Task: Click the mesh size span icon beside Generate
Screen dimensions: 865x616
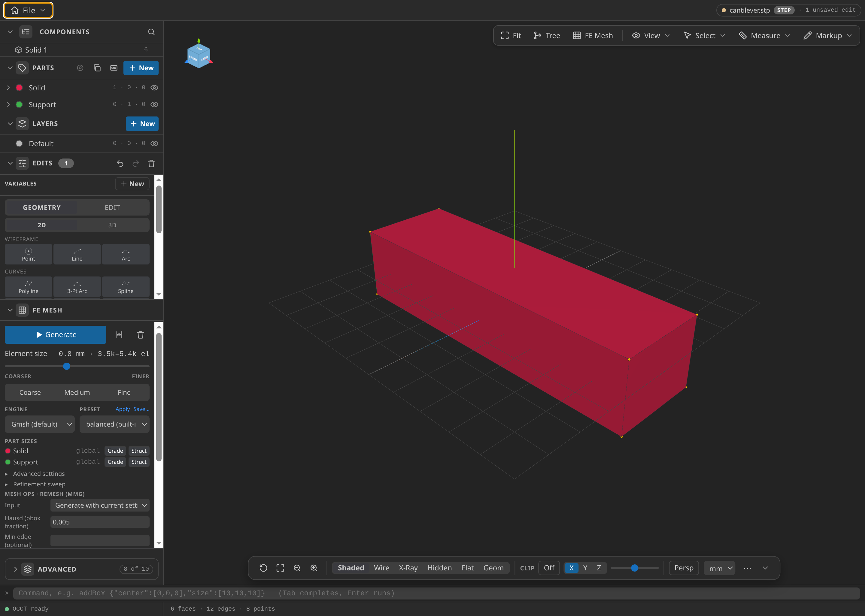Action: point(119,334)
